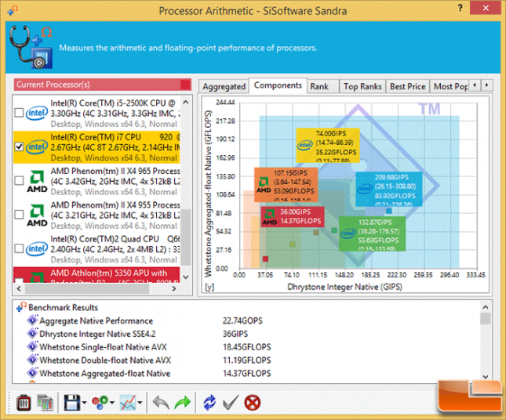Click the Whetstone Double-float diamond icon
506x420 pixels.
click(x=32, y=360)
